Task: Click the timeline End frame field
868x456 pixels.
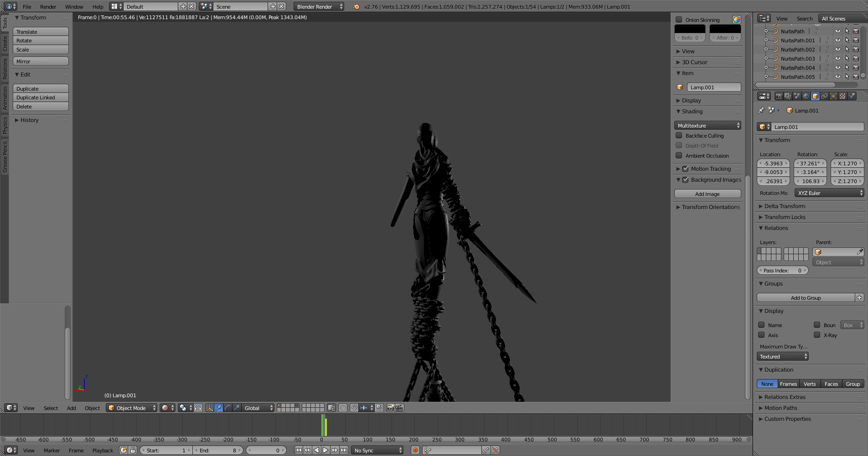Action: pos(218,450)
